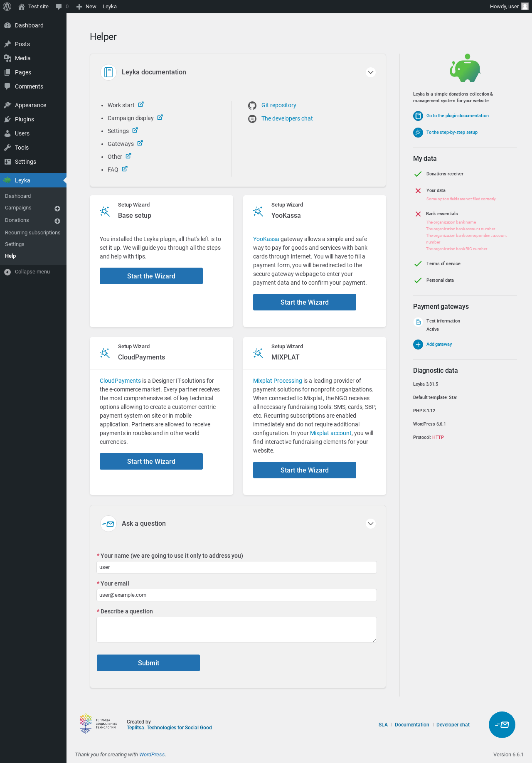This screenshot has height=763, width=532.
Task: Click Test site in the admin bar
Action: (34, 7)
